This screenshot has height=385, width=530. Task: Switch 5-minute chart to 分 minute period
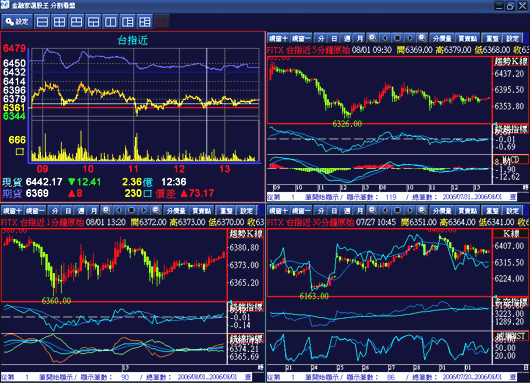320,38
